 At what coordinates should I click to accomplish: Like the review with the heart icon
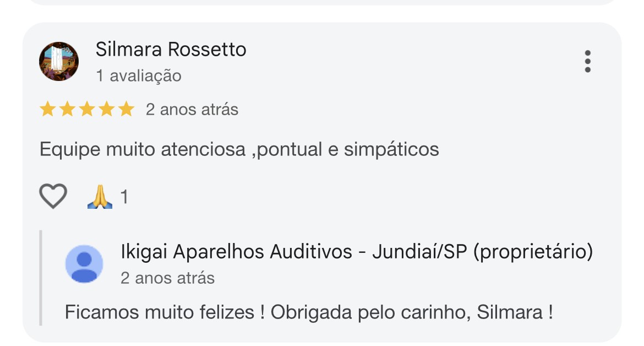pos(53,196)
